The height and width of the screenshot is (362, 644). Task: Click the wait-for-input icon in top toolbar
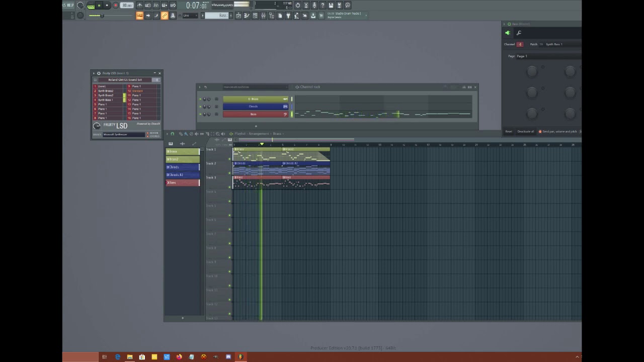[x=148, y=5]
